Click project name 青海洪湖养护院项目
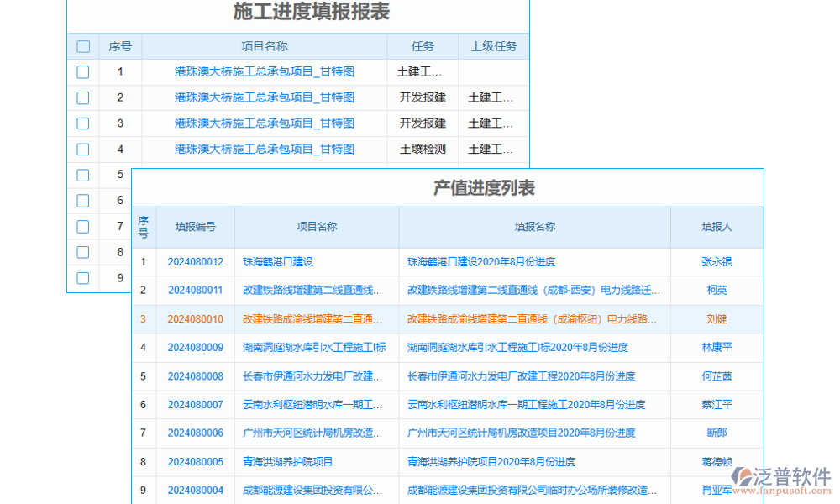The height and width of the screenshot is (504, 840). 287,462
